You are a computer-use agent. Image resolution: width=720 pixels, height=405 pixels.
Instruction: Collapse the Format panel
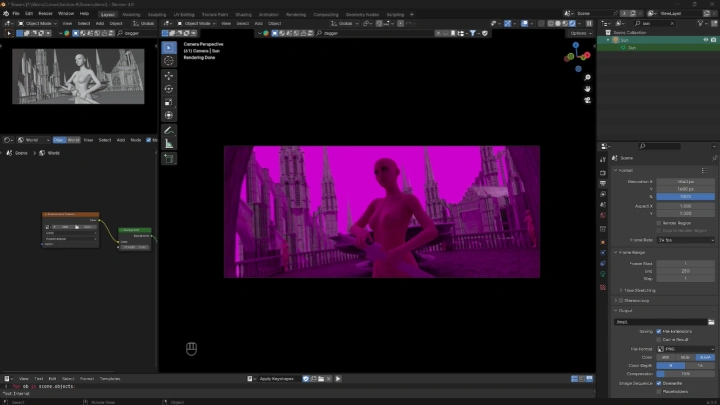click(616, 170)
